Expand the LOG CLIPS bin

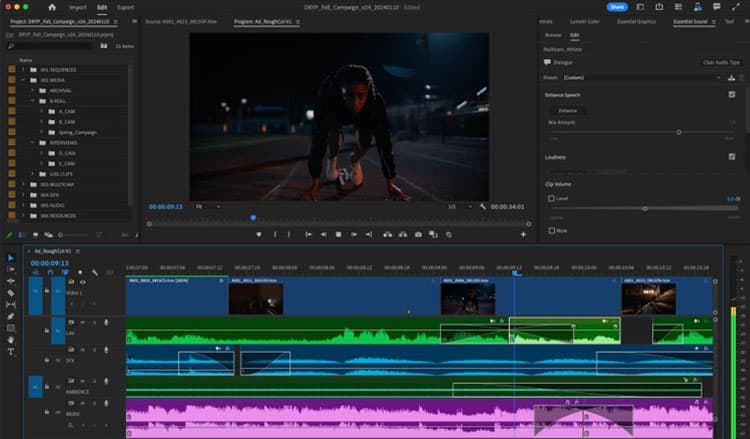tap(33, 174)
